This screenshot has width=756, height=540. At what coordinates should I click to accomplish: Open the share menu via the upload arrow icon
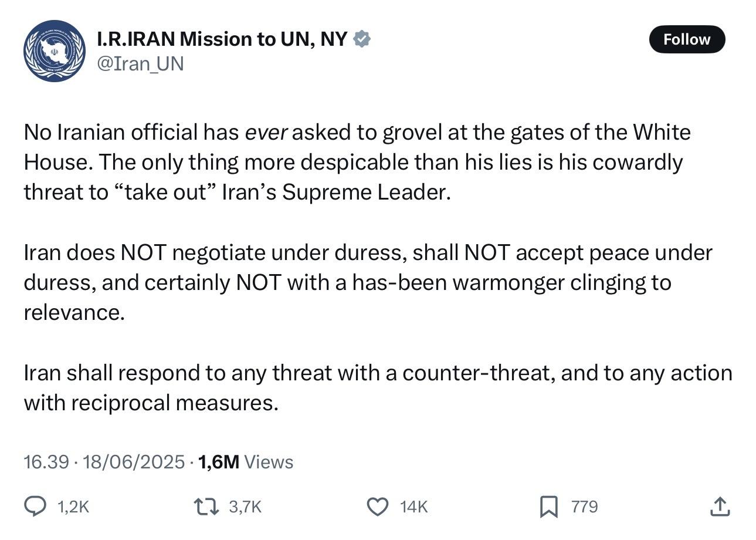[720, 506]
